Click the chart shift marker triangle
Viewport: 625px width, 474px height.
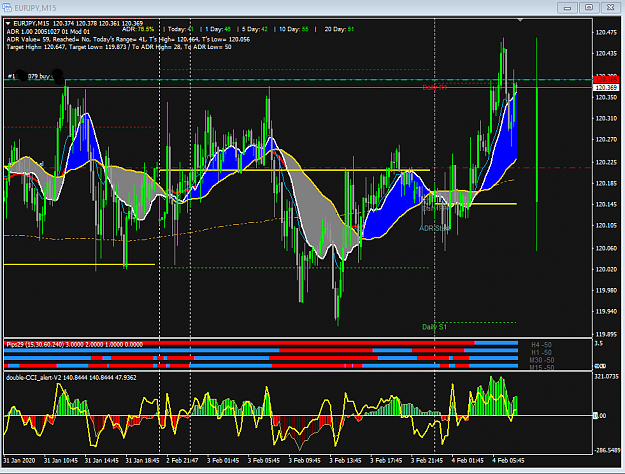click(520, 20)
